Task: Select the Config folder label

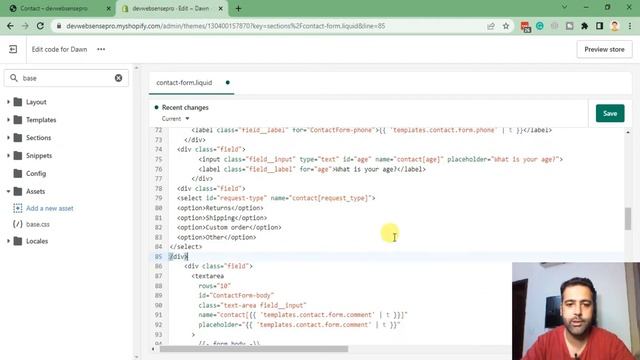Action: point(36,173)
